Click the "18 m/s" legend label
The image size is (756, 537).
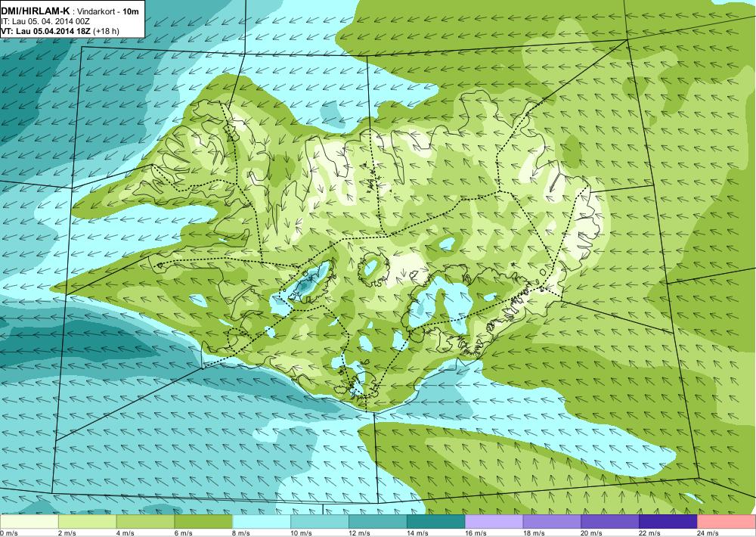[534, 533]
